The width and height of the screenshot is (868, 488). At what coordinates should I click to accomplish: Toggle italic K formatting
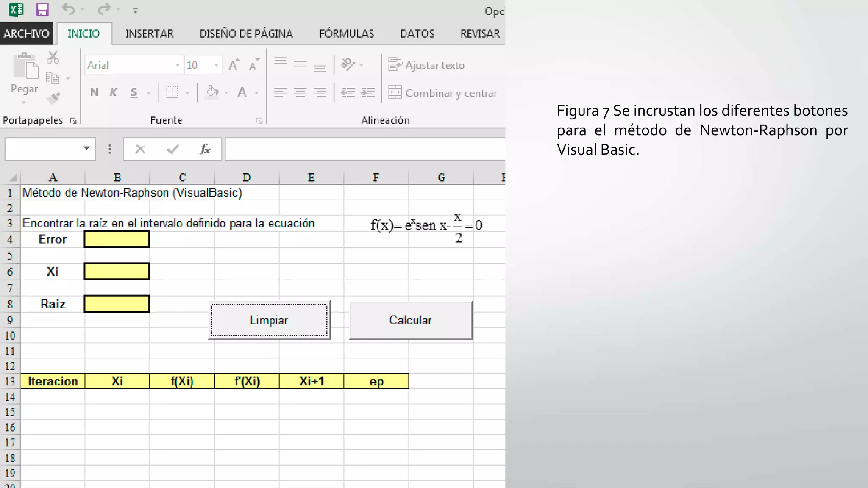pos(113,92)
